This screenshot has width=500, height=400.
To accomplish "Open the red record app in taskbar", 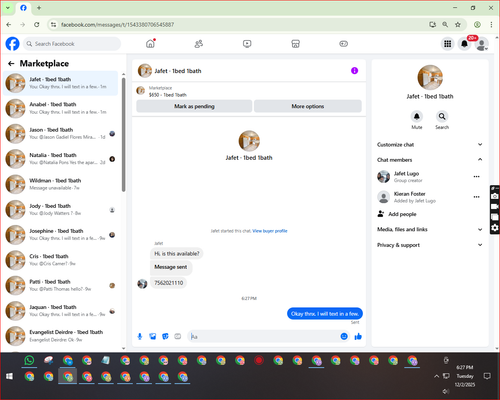I will click(x=259, y=360).
